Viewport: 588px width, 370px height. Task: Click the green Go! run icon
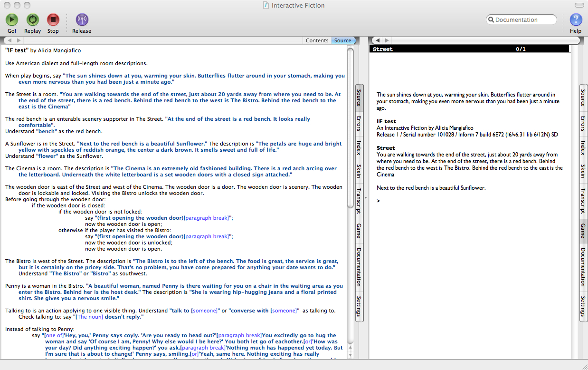coord(12,20)
